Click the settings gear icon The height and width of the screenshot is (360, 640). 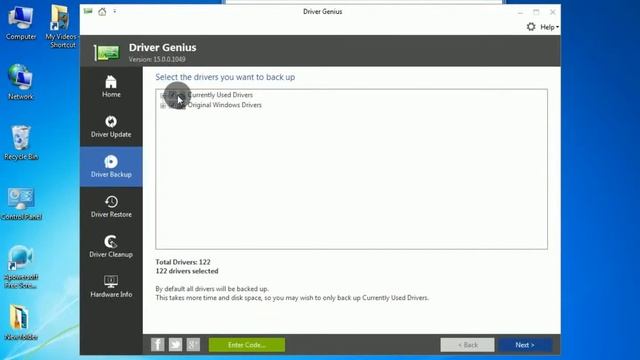coord(531,27)
